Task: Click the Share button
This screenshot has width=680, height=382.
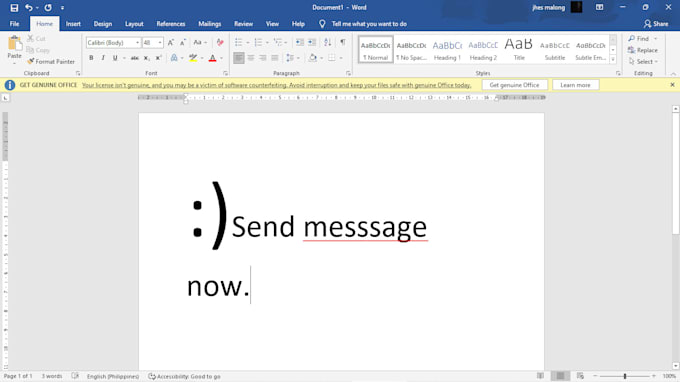Action: [656, 24]
